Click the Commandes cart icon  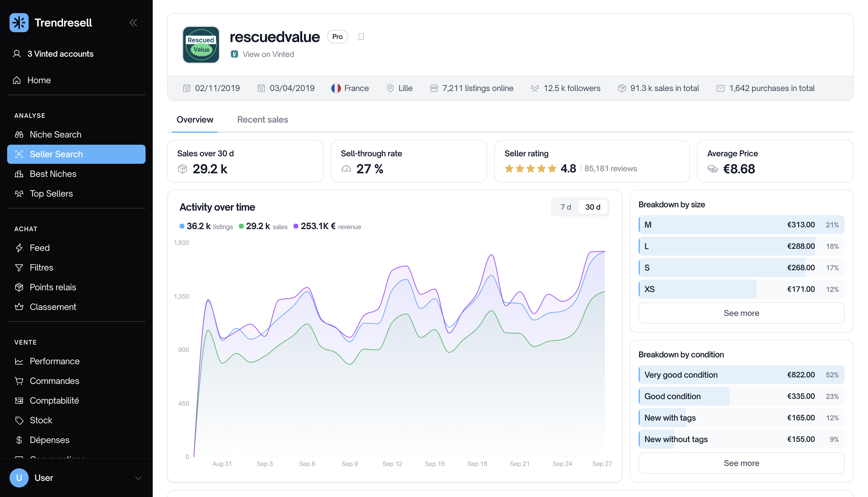pyautogui.click(x=19, y=381)
